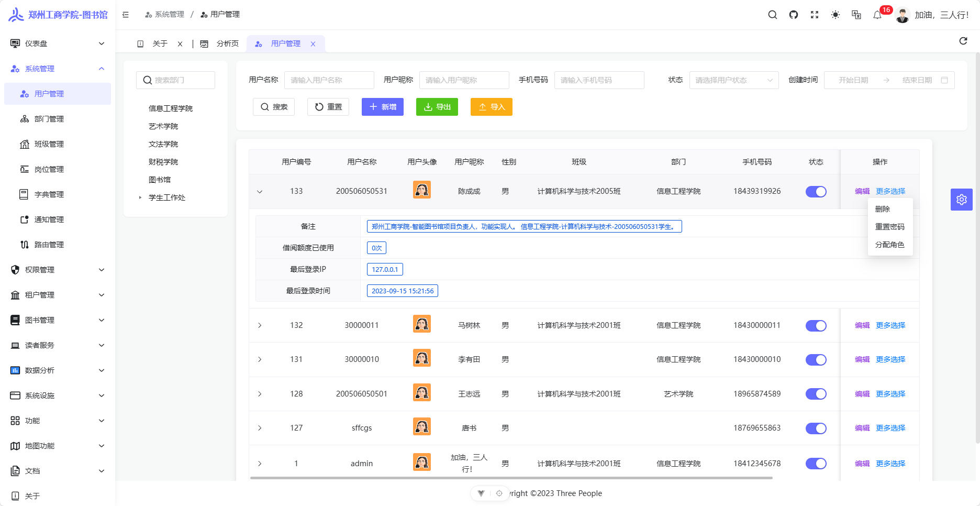Click the orange 导入 import button
The height and width of the screenshot is (506, 980).
492,107
